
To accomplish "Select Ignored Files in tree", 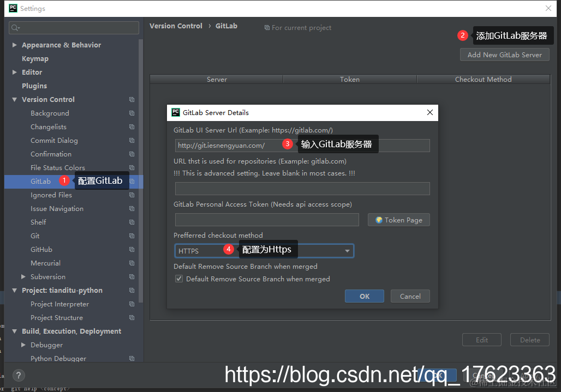I will [51, 195].
